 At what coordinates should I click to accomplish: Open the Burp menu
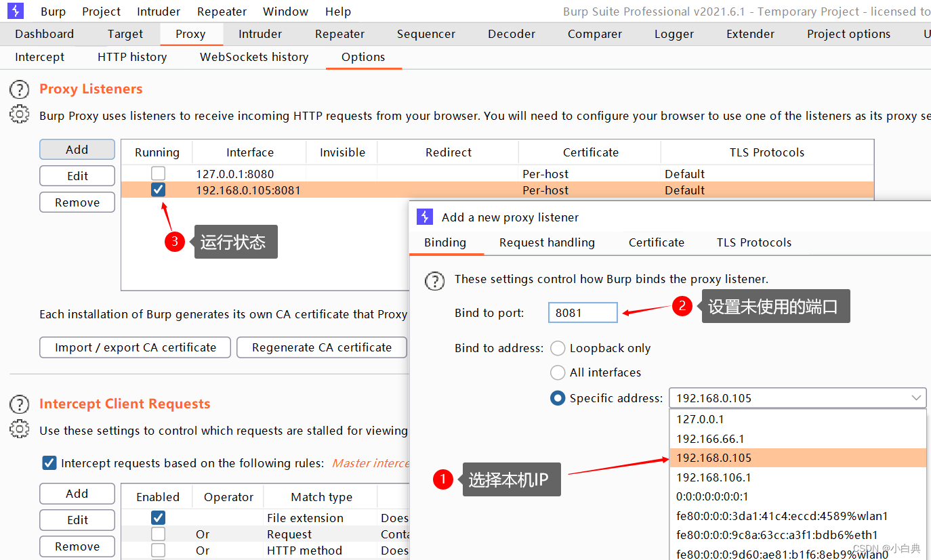(x=53, y=12)
